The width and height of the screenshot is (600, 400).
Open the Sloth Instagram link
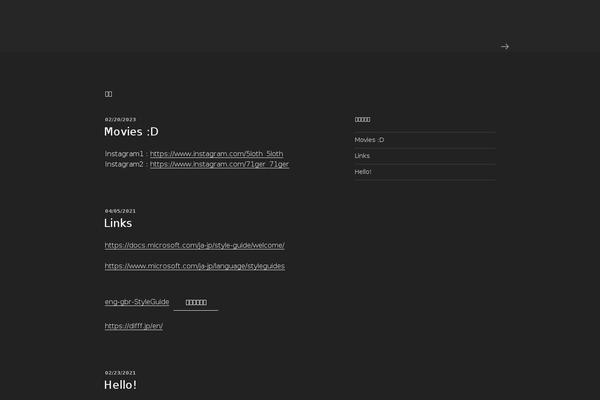click(x=217, y=154)
